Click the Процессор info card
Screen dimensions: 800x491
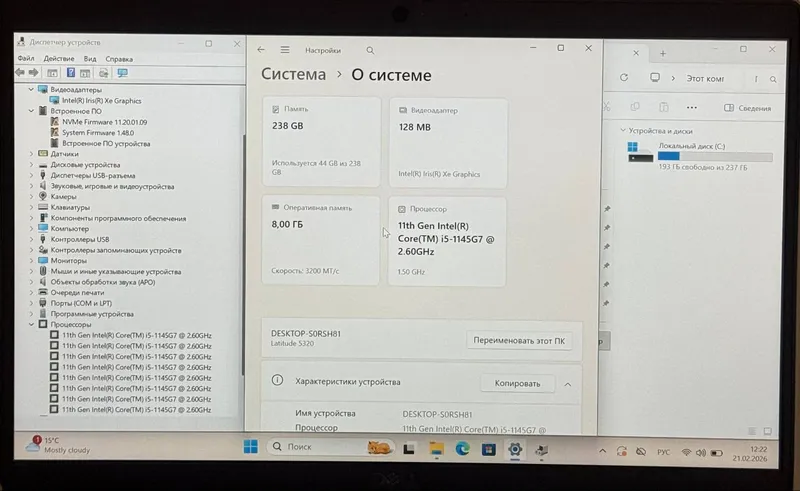coord(447,241)
